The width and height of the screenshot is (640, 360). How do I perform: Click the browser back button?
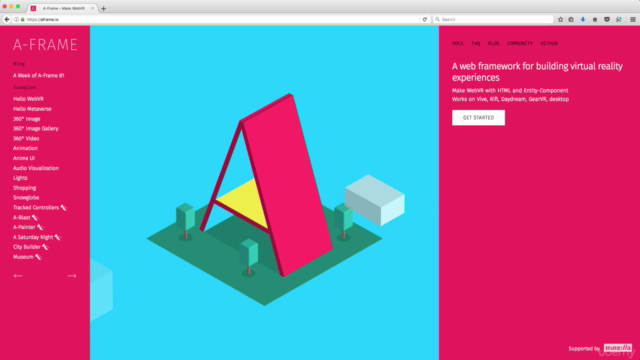[x=7, y=19]
